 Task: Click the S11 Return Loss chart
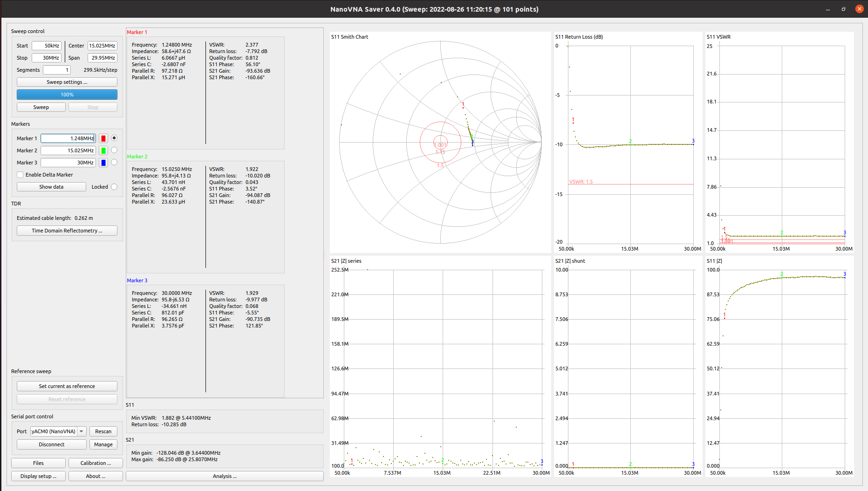pyautogui.click(x=628, y=142)
